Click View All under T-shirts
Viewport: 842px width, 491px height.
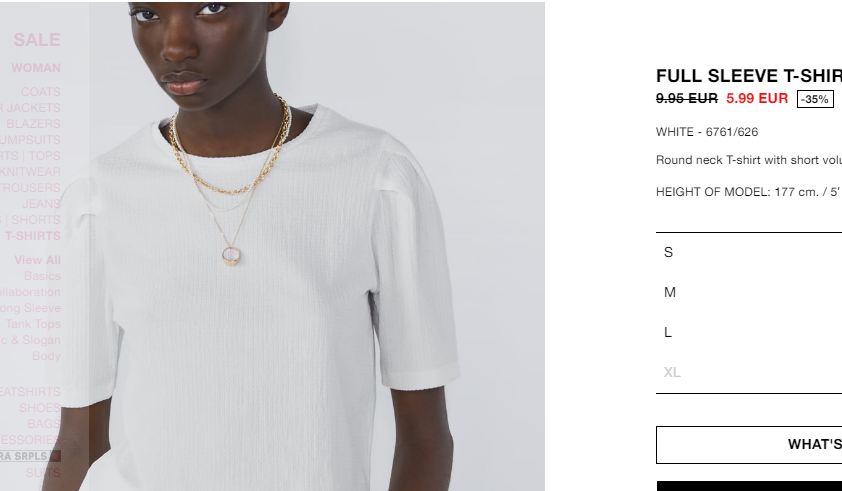[38, 260]
